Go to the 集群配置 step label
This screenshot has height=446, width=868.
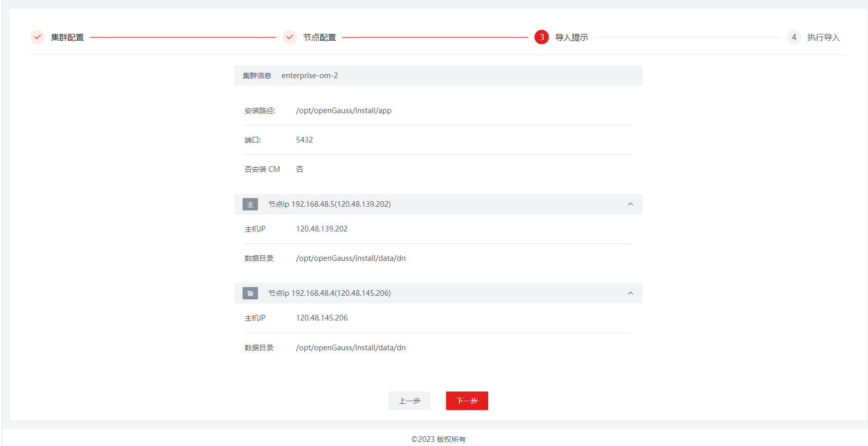pos(67,38)
